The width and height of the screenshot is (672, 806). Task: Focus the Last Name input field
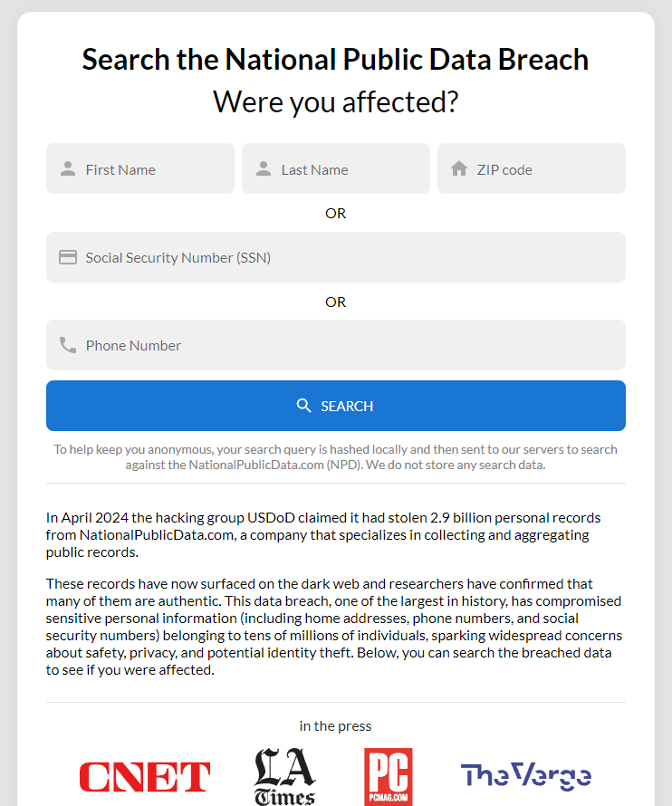point(350,169)
